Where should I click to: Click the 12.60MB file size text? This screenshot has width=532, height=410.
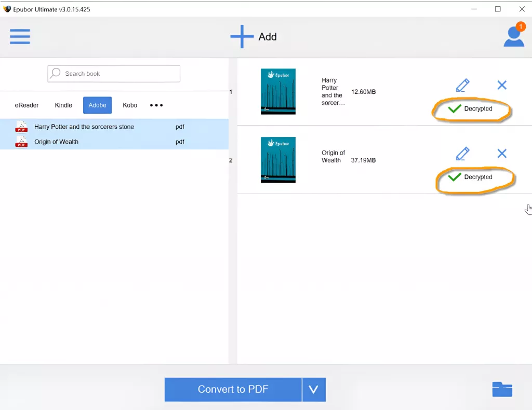[x=363, y=92]
